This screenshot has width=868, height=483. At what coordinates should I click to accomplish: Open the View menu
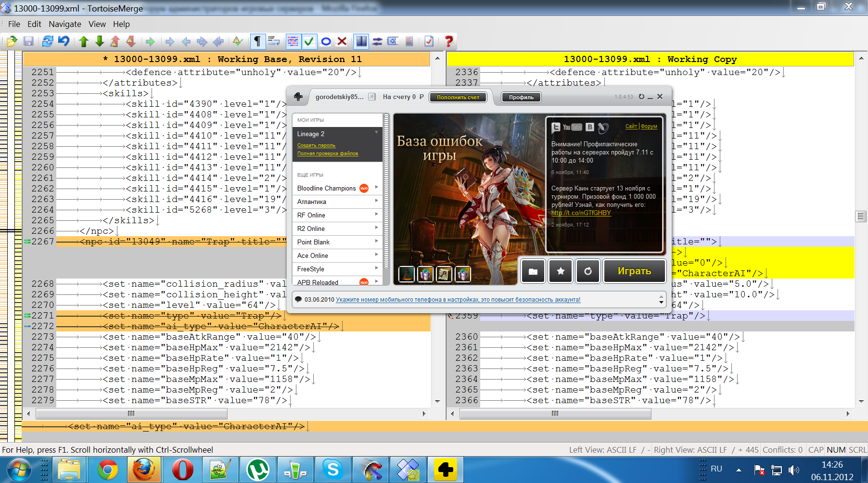pos(97,24)
